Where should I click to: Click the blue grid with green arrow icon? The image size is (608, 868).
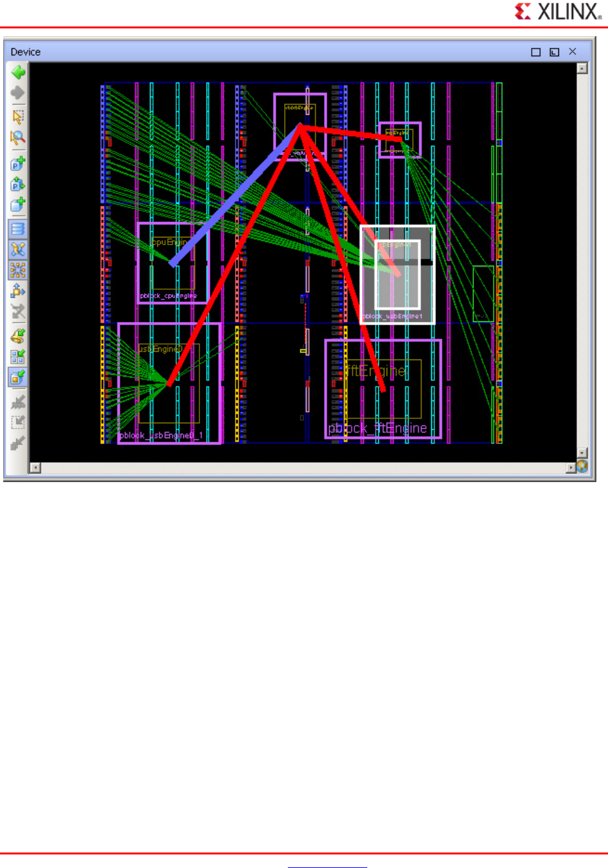click(18, 356)
